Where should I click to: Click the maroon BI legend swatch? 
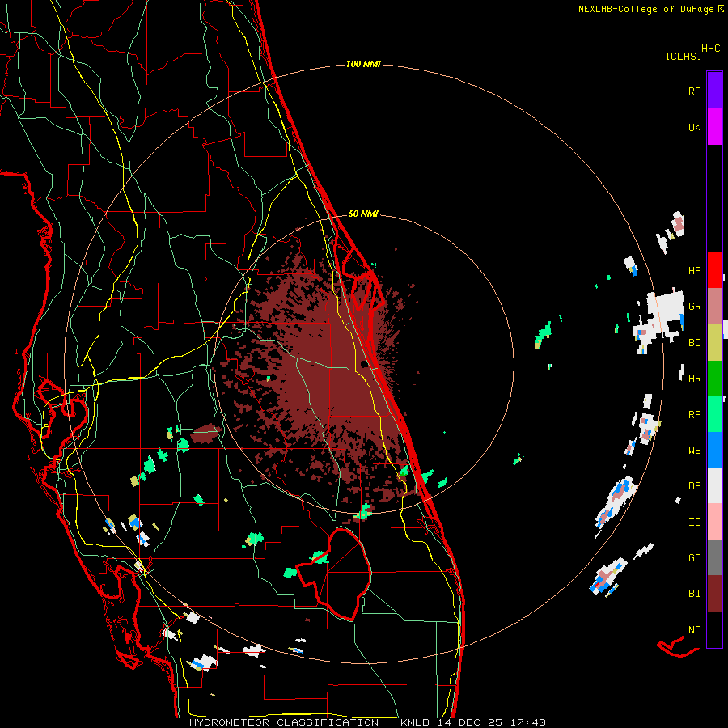coord(714,594)
